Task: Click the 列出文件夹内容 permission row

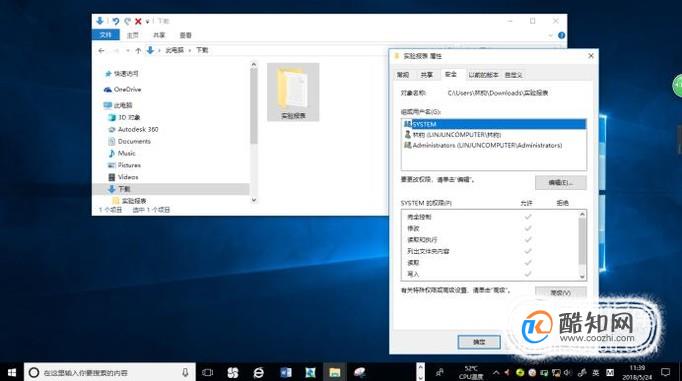Action: (491, 251)
